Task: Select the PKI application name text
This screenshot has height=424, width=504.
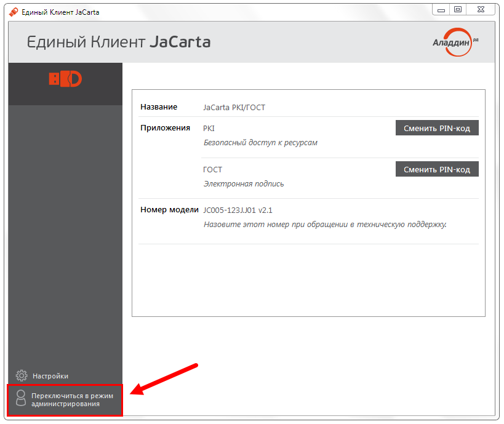Action: (209, 128)
